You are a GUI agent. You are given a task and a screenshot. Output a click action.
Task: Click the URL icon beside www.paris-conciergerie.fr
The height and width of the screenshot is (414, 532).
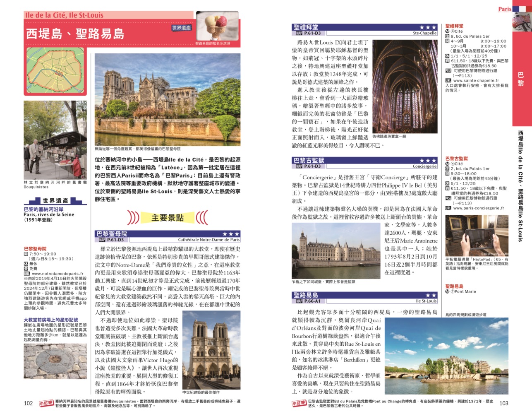[x=448, y=208]
